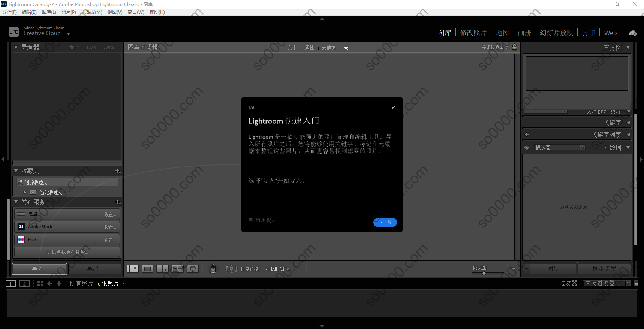Add new collection with plus icon
The width and height of the screenshot is (644, 329).
(117, 171)
